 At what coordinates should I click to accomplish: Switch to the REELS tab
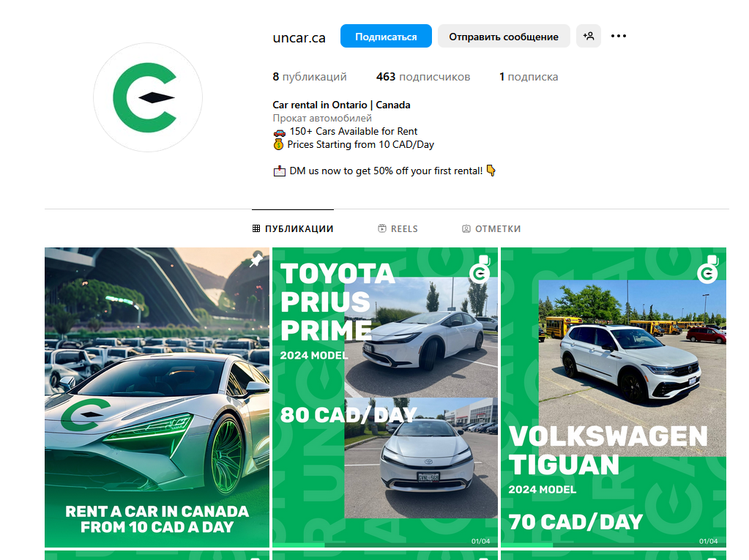[x=398, y=228]
